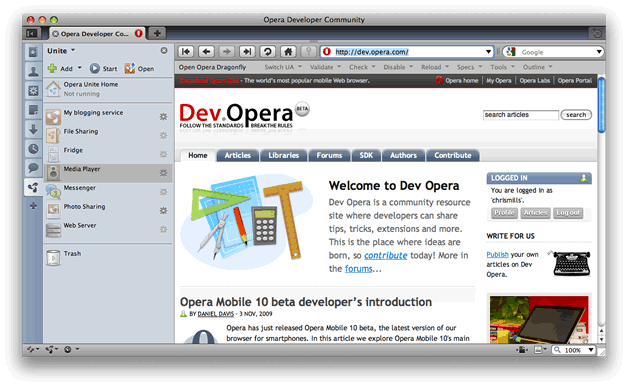
Task: Toggle the Fridge service gear status
Action: coord(163,154)
